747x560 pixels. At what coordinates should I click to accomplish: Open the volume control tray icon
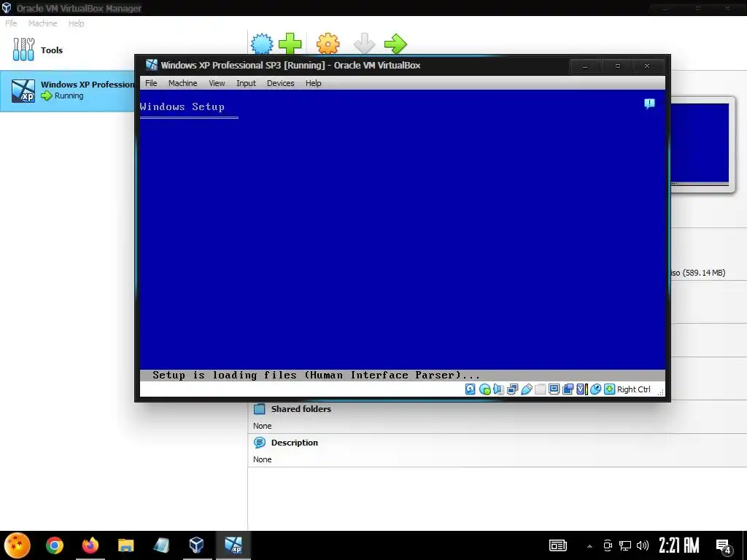(643, 545)
